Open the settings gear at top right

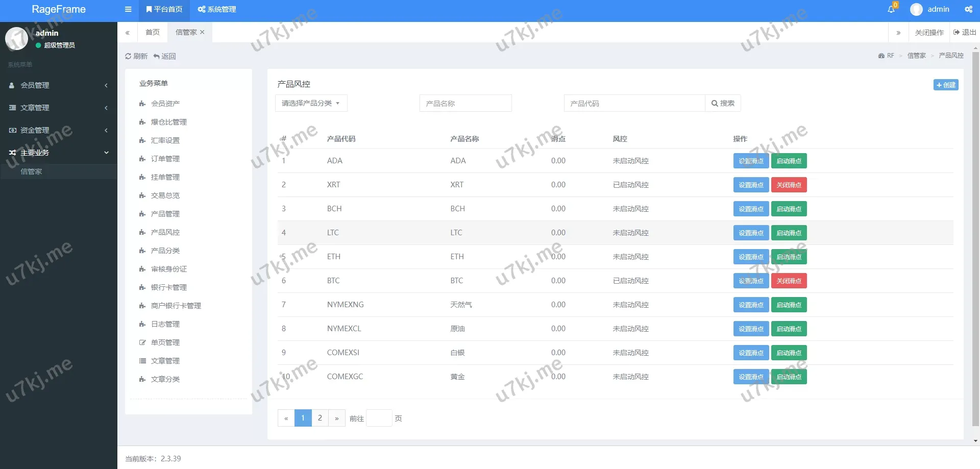(968, 9)
